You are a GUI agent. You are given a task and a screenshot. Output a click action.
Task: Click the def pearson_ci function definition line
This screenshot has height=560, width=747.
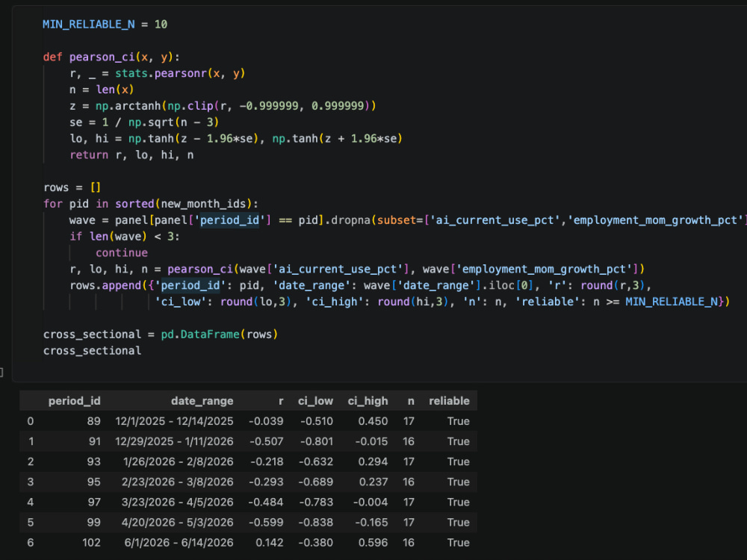point(111,57)
